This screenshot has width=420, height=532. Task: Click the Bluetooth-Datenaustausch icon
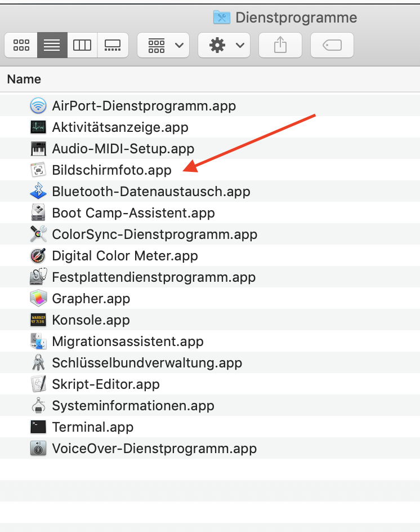coord(38,192)
